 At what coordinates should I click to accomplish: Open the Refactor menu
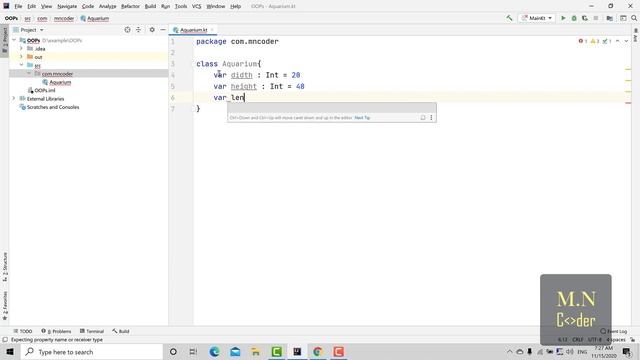130,6
